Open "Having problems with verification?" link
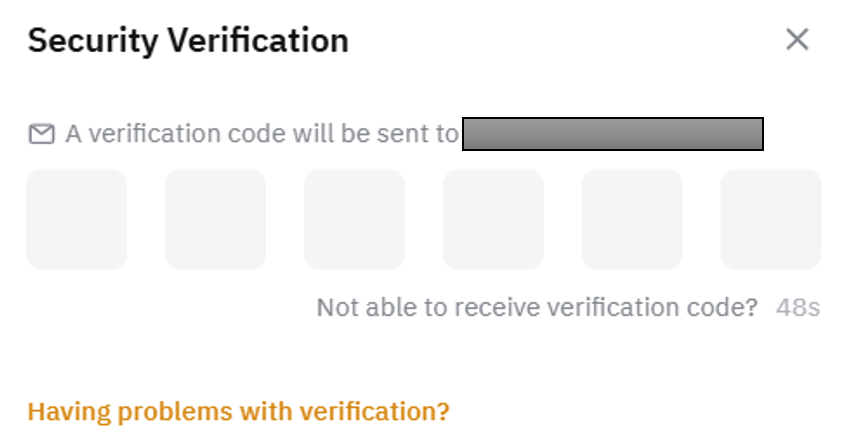 point(238,411)
